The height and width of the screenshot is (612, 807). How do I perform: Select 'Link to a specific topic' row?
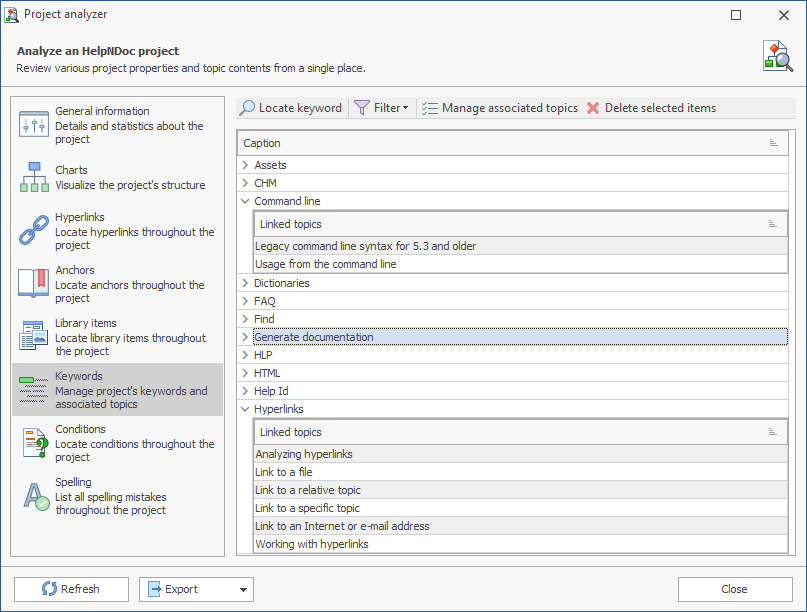tap(520, 508)
